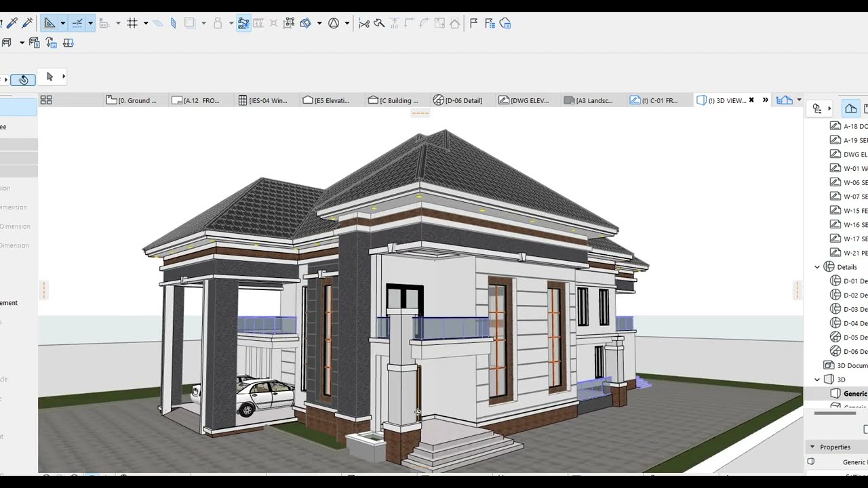Open the tab overview grid icon
The width and height of the screenshot is (868, 488).
coord(46,100)
